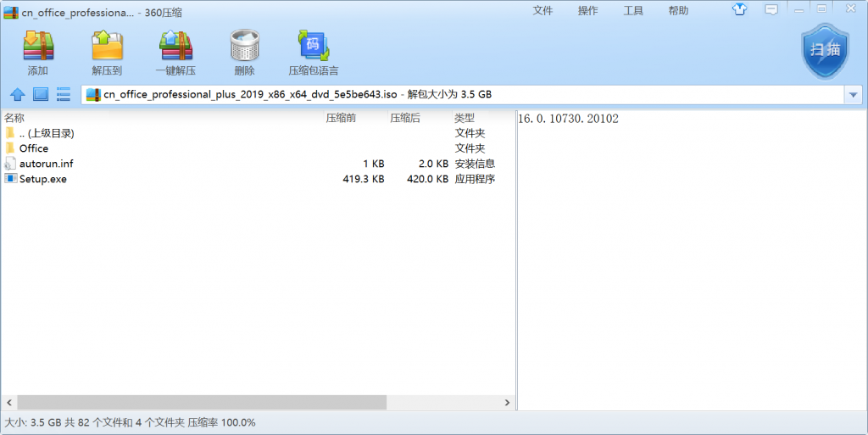Image resolution: width=868 pixels, height=435 pixels.
Task: Click the '安装信息' type cell
Action: (x=475, y=164)
